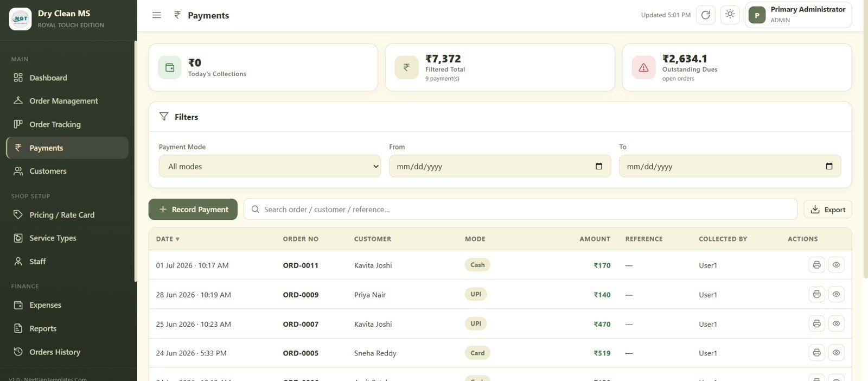Open To date calendar picker
Screen dimensions: 868x381
[x=829, y=166]
